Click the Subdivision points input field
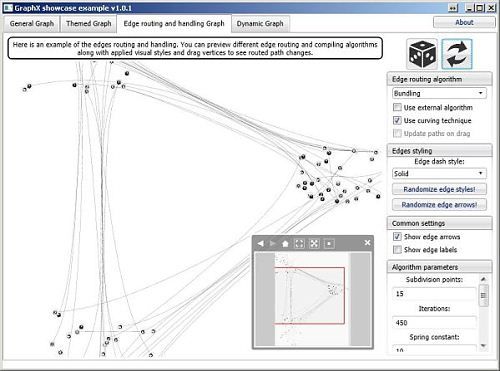500x371 pixels. click(x=434, y=294)
